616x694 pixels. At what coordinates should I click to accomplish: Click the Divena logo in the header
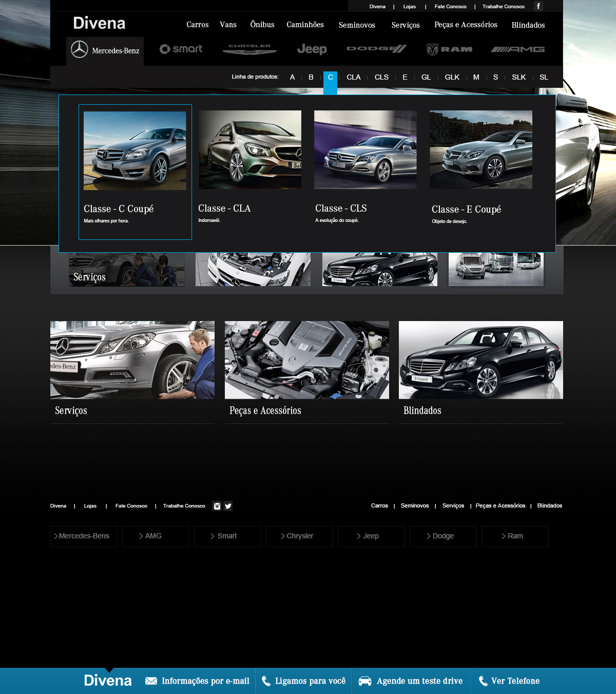click(99, 23)
